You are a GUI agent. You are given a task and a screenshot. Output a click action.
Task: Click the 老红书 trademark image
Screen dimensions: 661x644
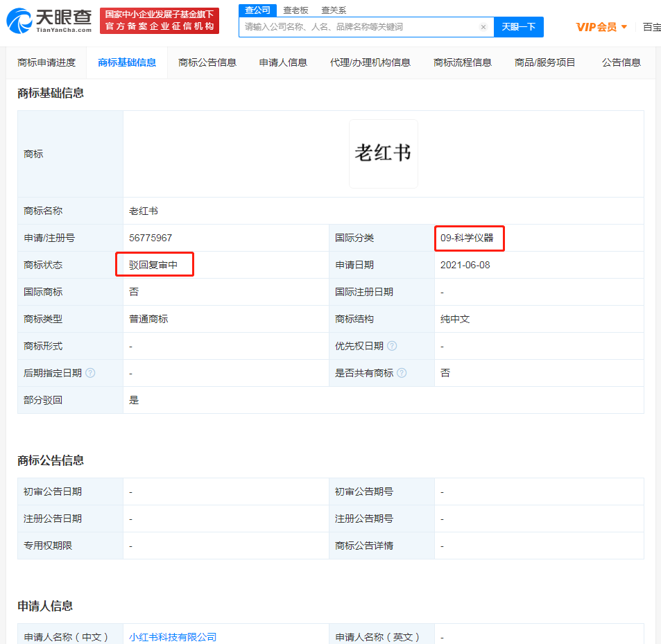click(383, 153)
